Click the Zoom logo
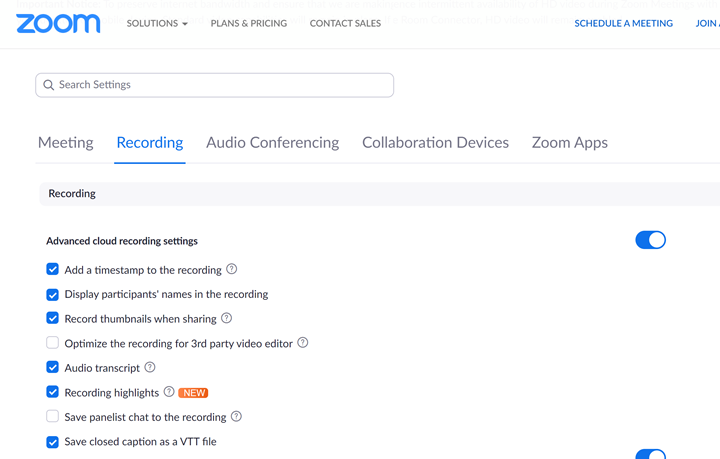The height and width of the screenshot is (459, 720). pyautogui.click(x=58, y=23)
